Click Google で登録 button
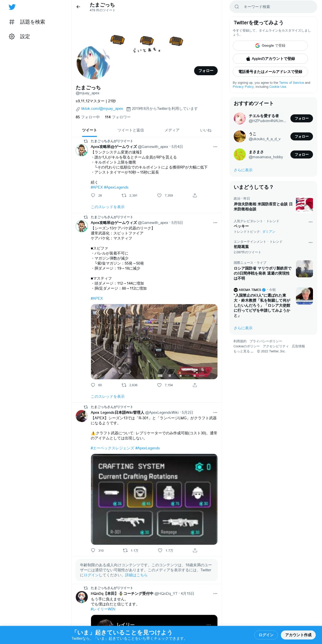Viewport: 322px width, 644px height. (270, 46)
